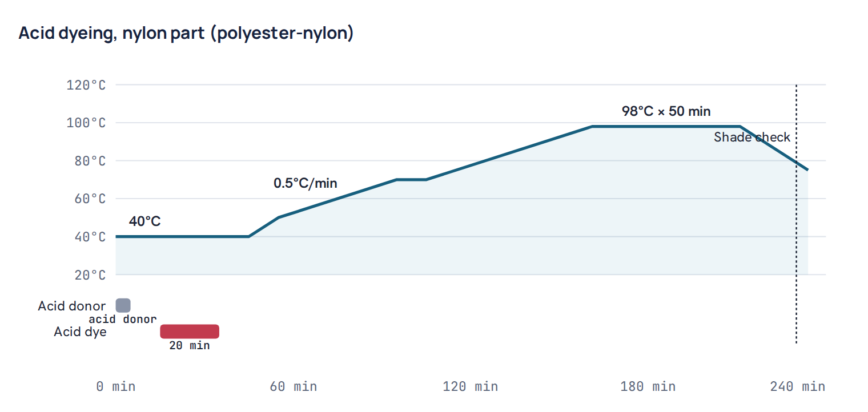Image resolution: width=868 pixels, height=412 pixels.
Task: Click the "240 min" x-axis label
Action: coord(798,386)
